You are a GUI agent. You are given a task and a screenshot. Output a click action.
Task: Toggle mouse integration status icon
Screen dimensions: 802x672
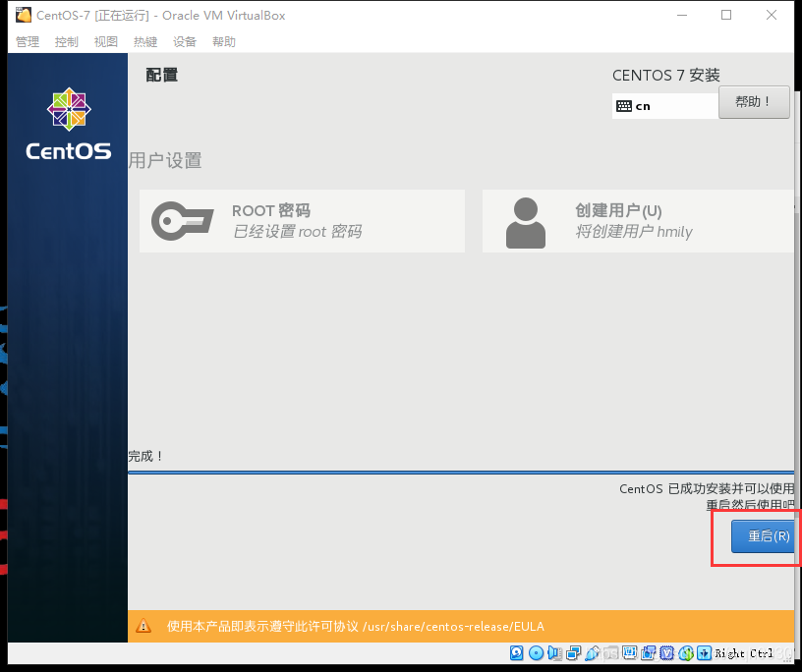click(x=686, y=653)
